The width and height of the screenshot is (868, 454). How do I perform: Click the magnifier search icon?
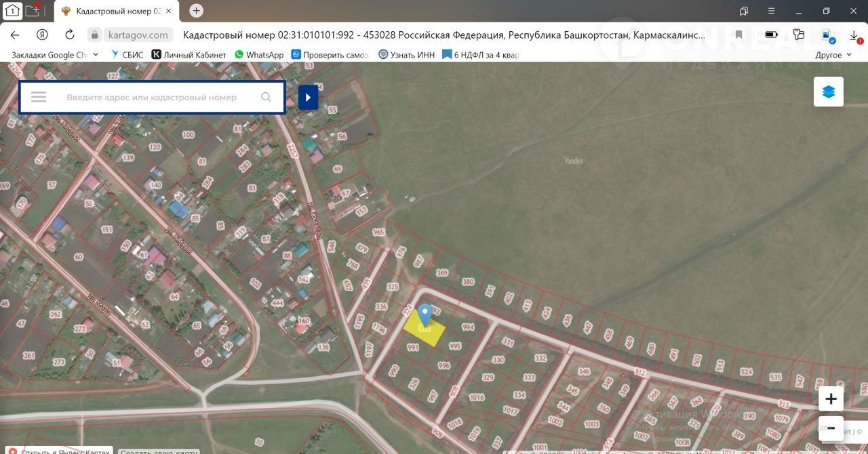pyautogui.click(x=266, y=97)
